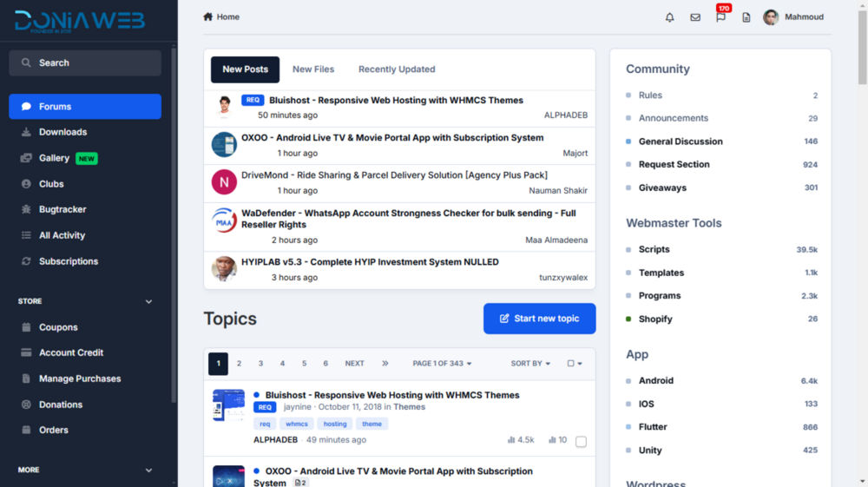The height and width of the screenshot is (487, 868).
Task: Switch to the New Files tab
Action: click(x=313, y=69)
